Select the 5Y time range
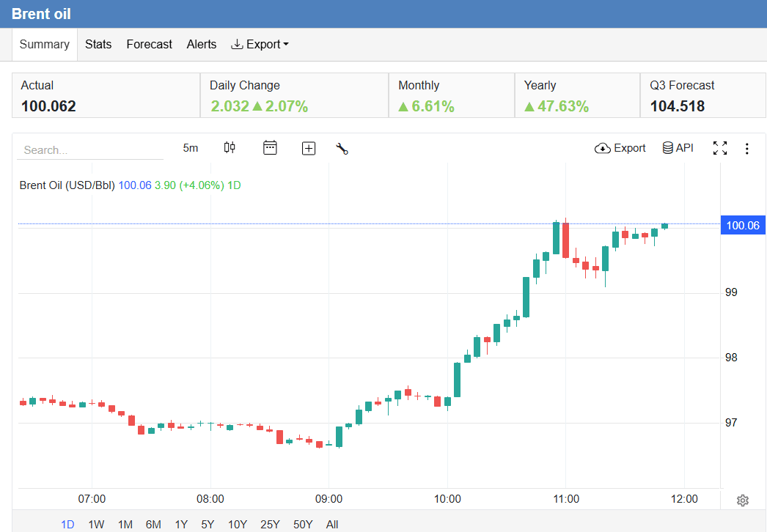Viewport: 767px width, 532px height. click(x=208, y=524)
